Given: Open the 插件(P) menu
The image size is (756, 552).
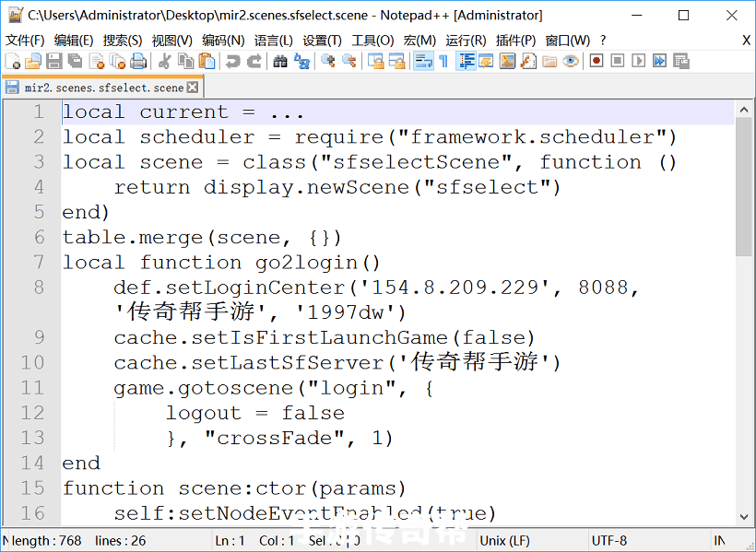Looking at the screenshot, I should pyautogui.click(x=515, y=41).
